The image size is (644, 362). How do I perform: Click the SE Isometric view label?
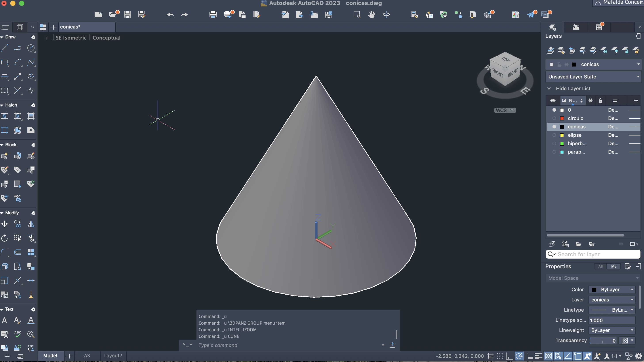point(71,38)
